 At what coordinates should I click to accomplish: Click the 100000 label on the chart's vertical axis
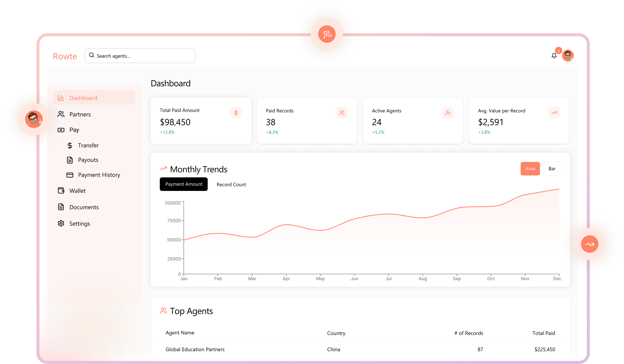pyautogui.click(x=172, y=203)
